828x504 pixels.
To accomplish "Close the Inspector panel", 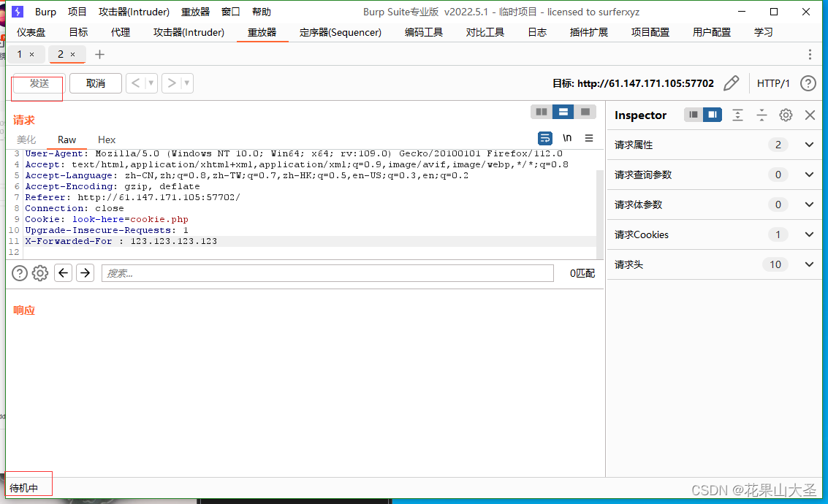I will (810, 115).
